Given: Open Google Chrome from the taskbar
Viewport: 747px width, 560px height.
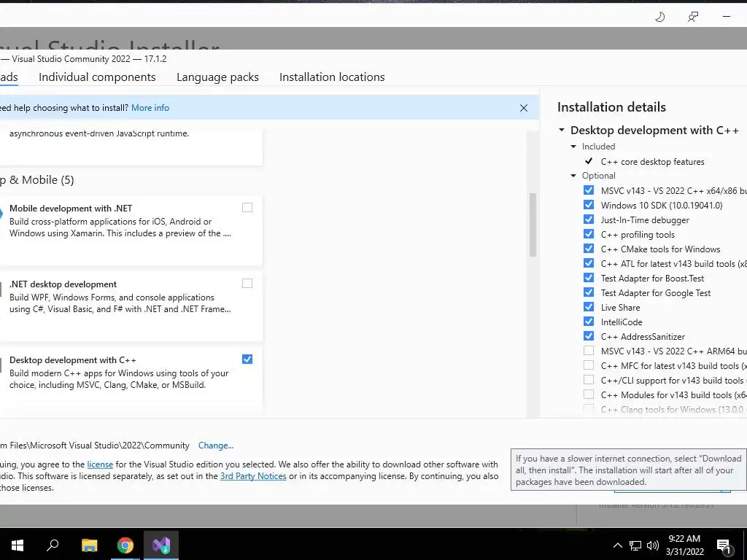Looking at the screenshot, I should [x=125, y=545].
